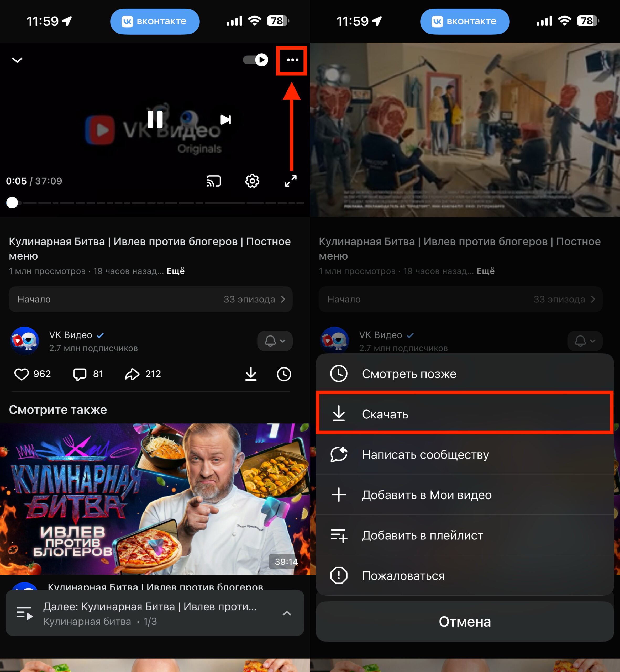The image size is (620, 672).
Task: Like the video with heart icon
Action: 22,374
